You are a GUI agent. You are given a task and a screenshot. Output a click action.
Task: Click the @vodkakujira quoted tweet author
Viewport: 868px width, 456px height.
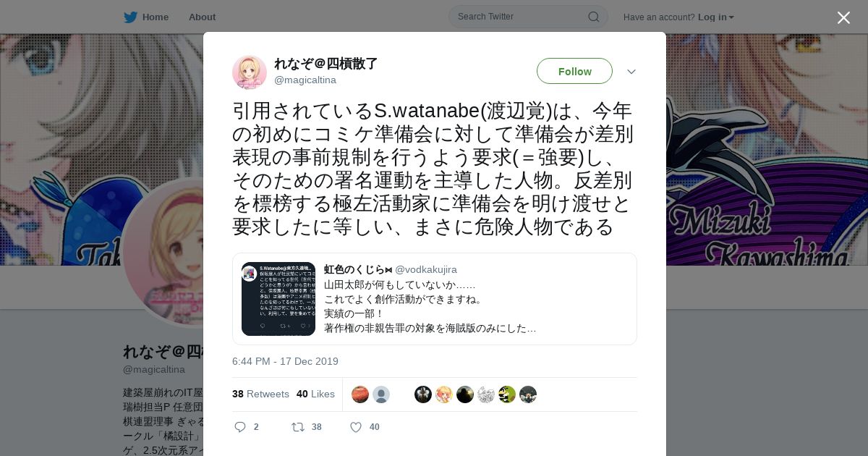425,269
